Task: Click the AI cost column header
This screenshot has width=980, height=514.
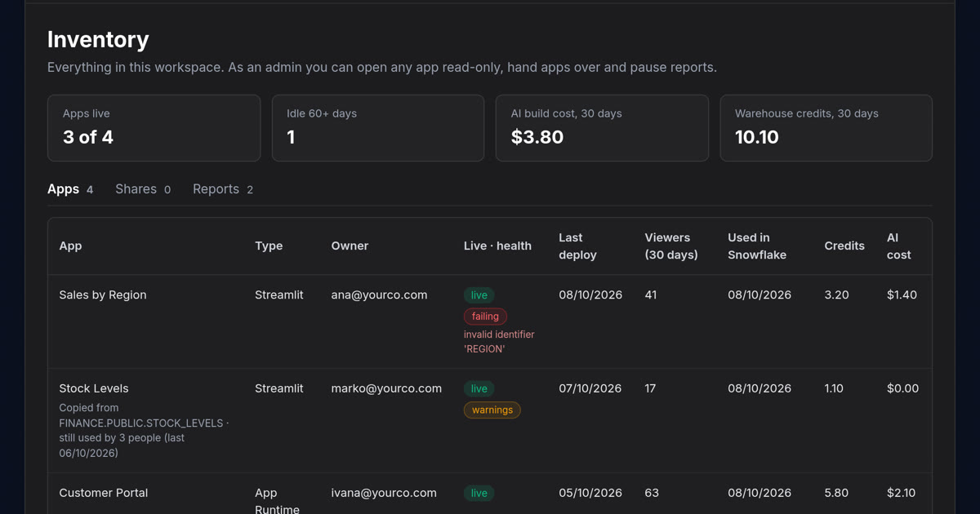Action: [x=898, y=246]
